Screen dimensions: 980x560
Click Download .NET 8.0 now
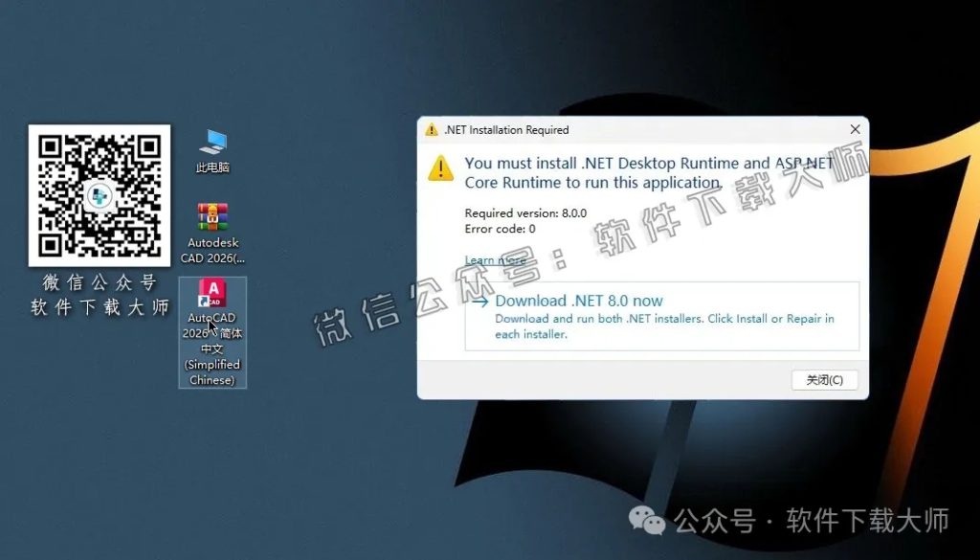click(x=578, y=300)
